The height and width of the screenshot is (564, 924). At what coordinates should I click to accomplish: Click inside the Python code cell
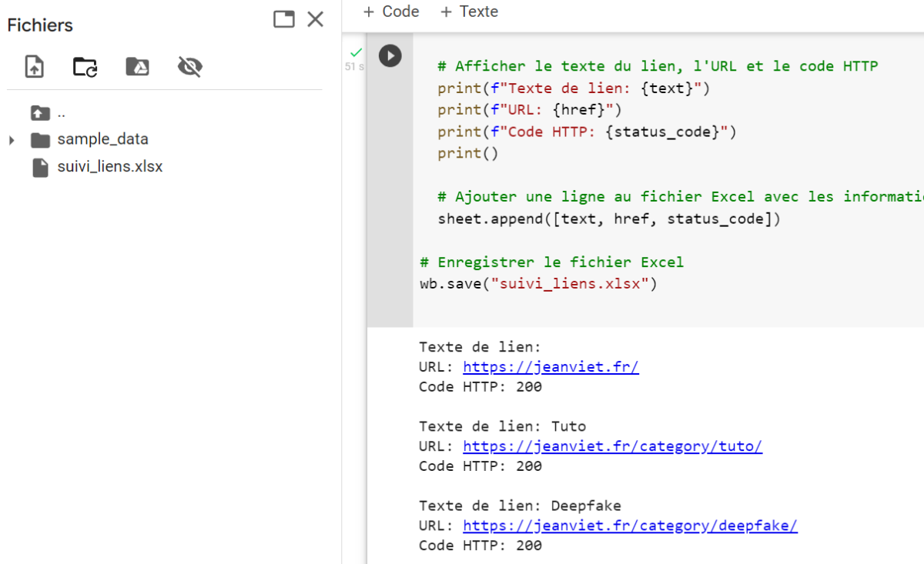pyautogui.click(x=616, y=154)
